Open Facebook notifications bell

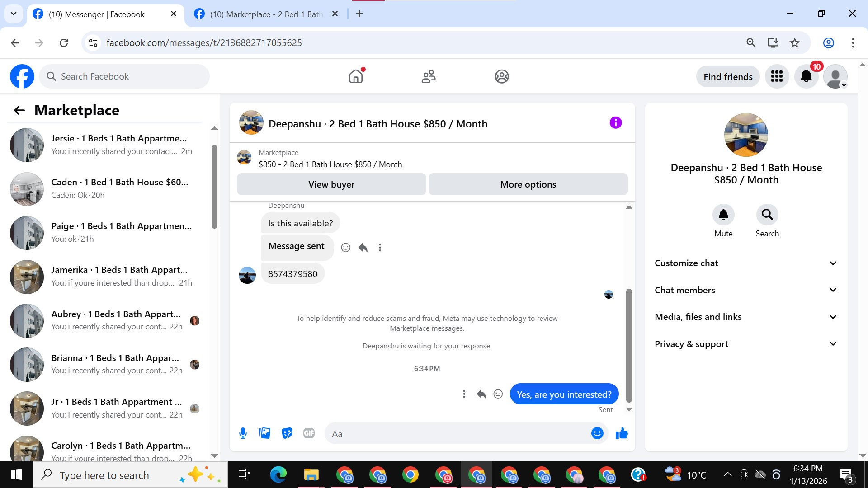pos(806,76)
